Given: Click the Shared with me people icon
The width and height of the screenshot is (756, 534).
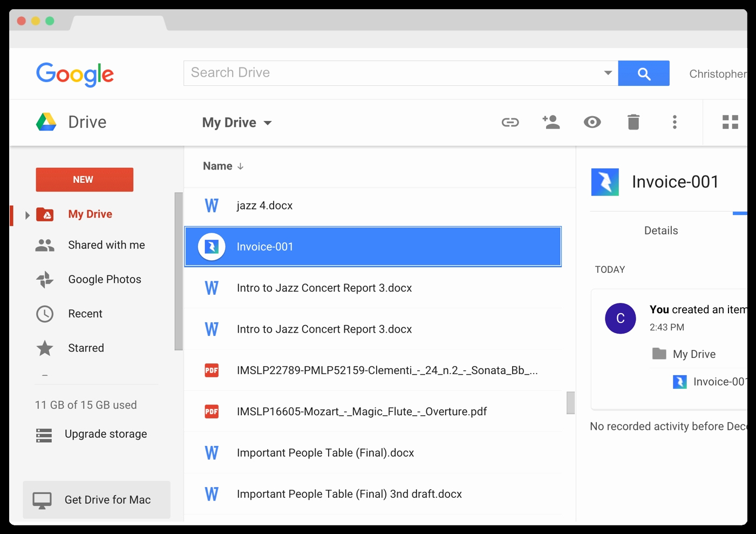Looking at the screenshot, I should click(x=45, y=245).
